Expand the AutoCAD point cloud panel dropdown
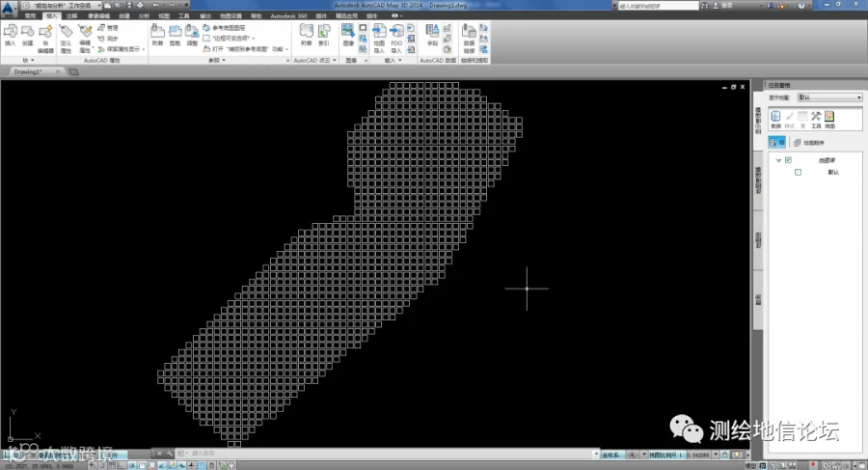The height and width of the screenshot is (470, 868). (x=315, y=60)
